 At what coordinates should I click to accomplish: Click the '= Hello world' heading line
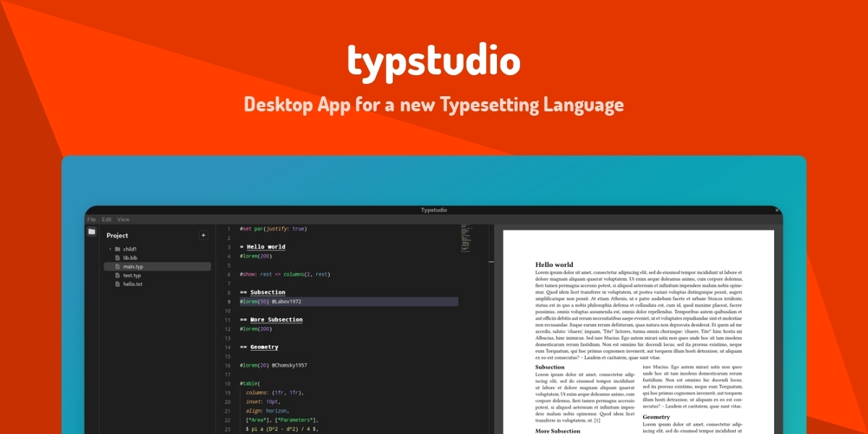263,247
